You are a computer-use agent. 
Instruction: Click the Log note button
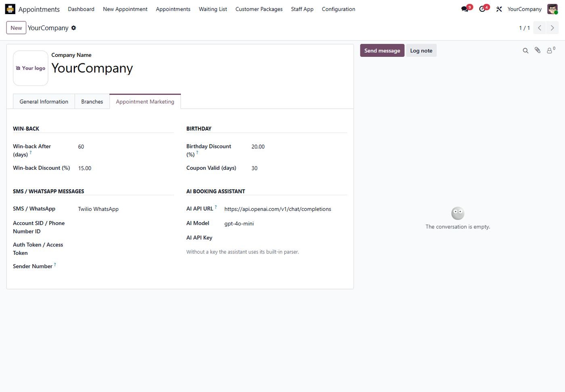(421, 50)
